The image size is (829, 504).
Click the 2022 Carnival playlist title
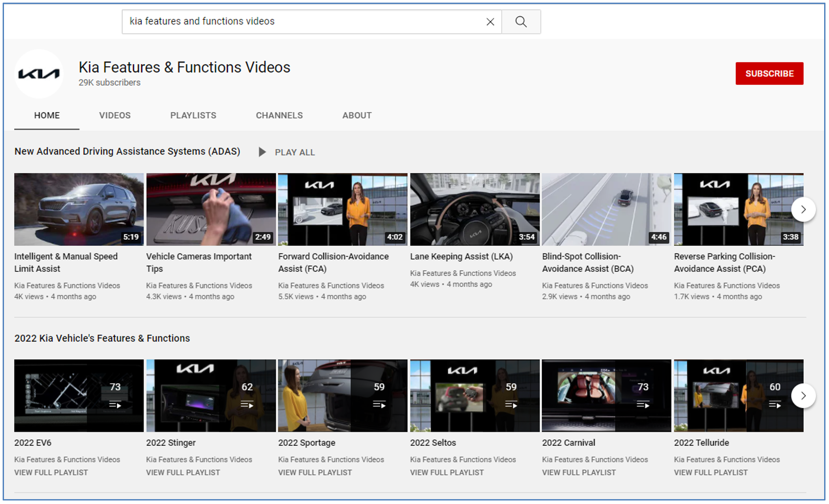coord(568,443)
